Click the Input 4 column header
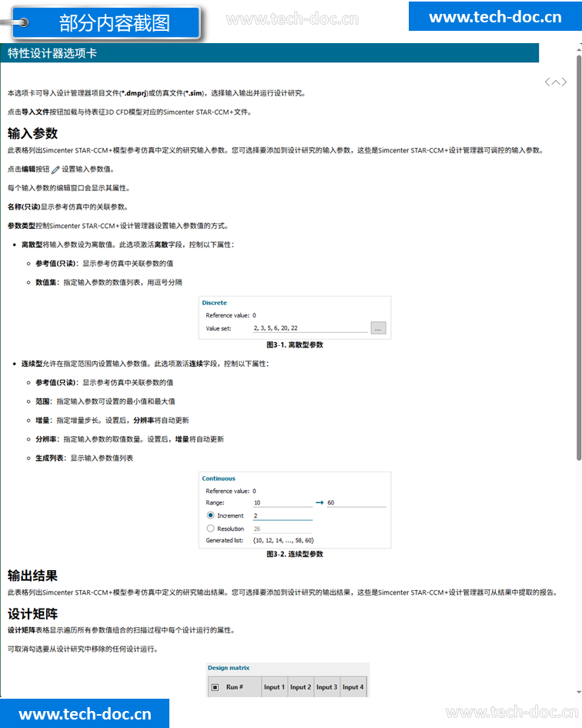This screenshot has height=728, width=582. [353, 687]
